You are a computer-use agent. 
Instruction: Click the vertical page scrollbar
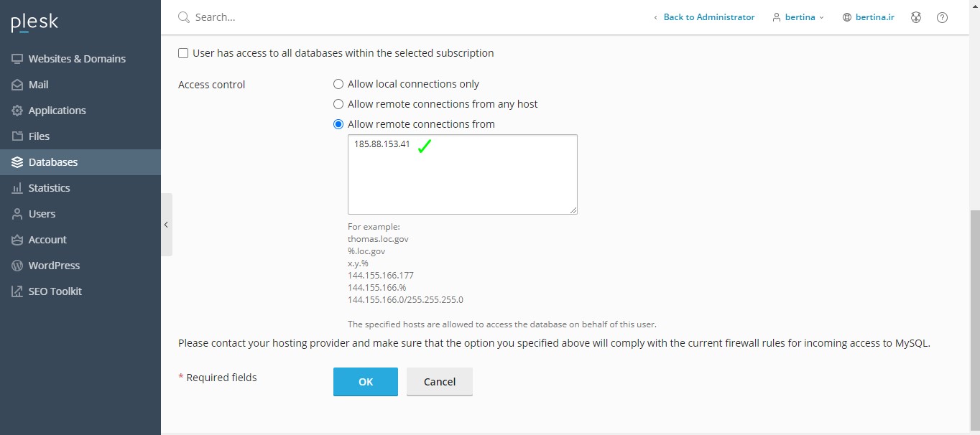pyautogui.click(x=975, y=316)
